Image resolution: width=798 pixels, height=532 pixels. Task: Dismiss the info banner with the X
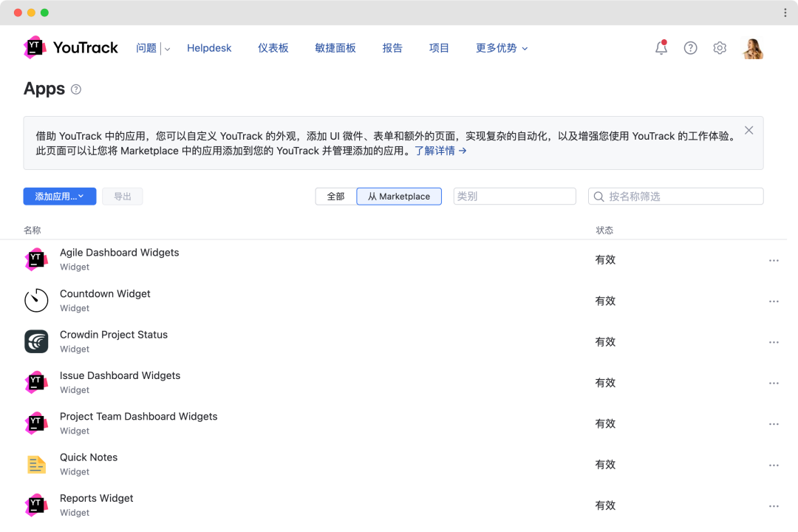748,130
